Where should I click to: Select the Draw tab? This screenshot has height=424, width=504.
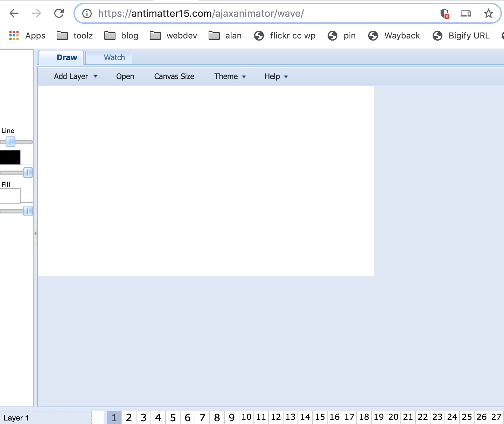click(66, 58)
